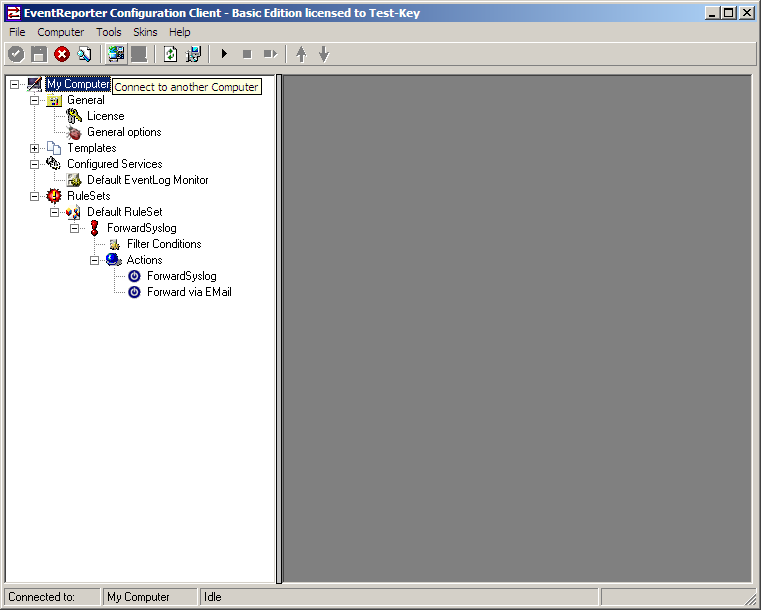This screenshot has width=762, height=610.
Task: Click the icon beside Default RuleSet
Action: click(x=73, y=212)
